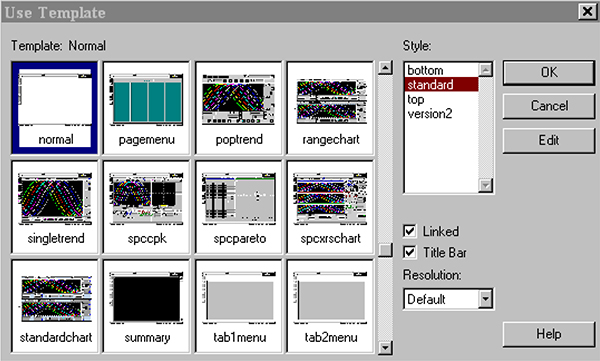The image size is (600, 361).
Task: Choose the spccpk template thumbnail
Action: (x=147, y=207)
